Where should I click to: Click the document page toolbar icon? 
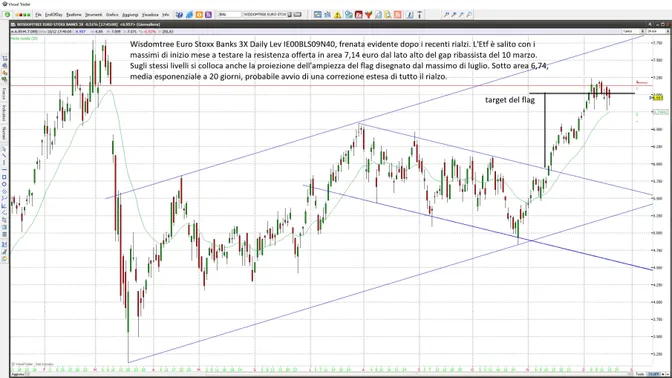click(378, 15)
